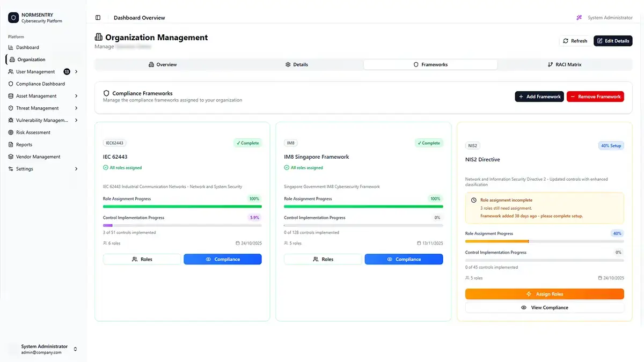Click NIS2 role assignment progress bar
Viewport: 644px width, 362px height.
(545, 241)
